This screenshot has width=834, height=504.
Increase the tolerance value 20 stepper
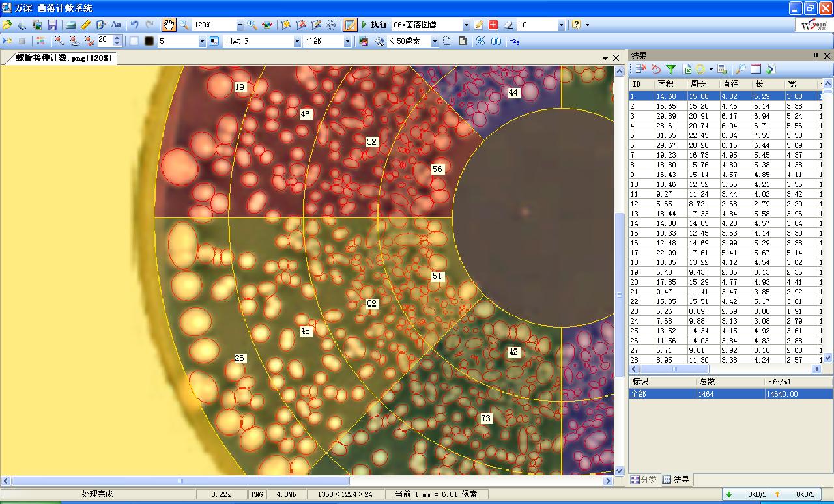[x=117, y=38]
